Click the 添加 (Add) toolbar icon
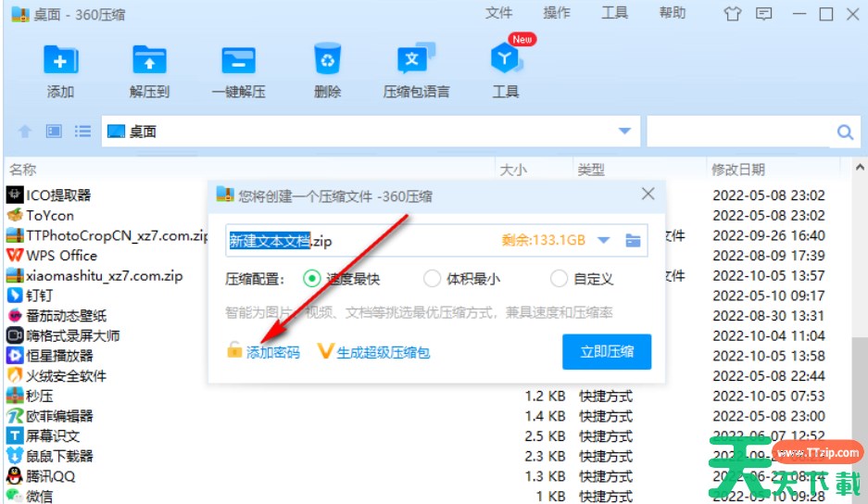Viewport: 868px width, 504px height. click(61, 61)
